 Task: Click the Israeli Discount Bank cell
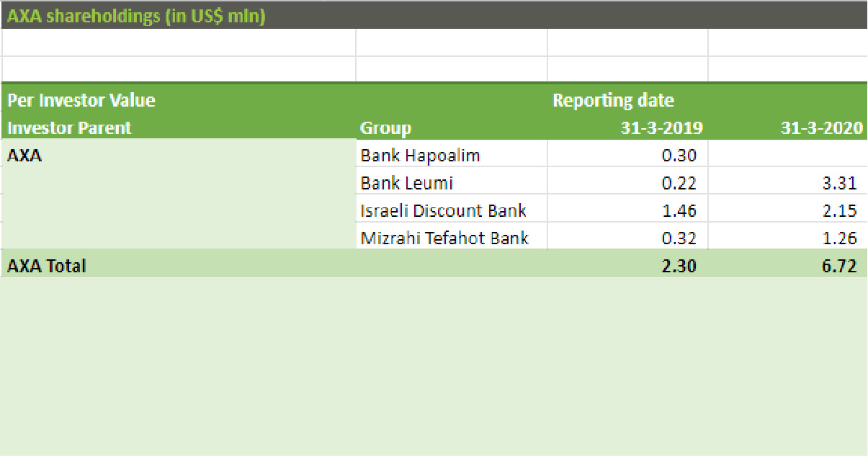(x=452, y=210)
